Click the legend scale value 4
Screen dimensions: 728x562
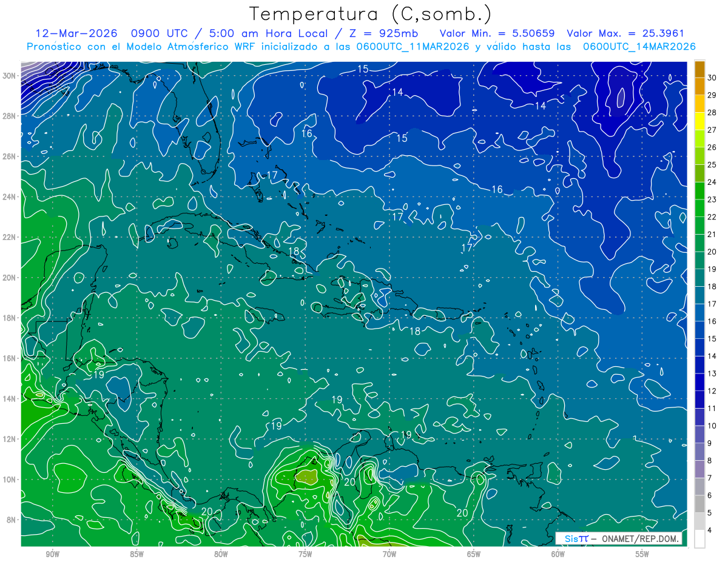(x=710, y=530)
